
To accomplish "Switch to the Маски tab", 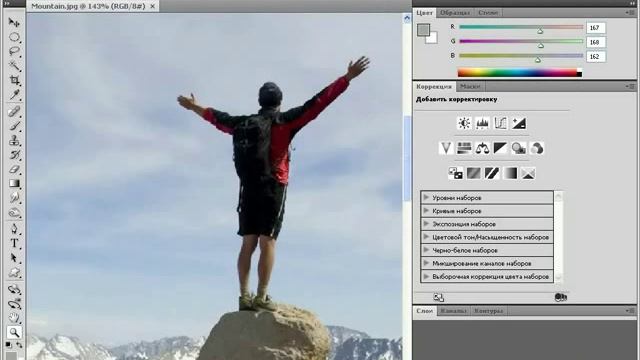I will point(470,87).
